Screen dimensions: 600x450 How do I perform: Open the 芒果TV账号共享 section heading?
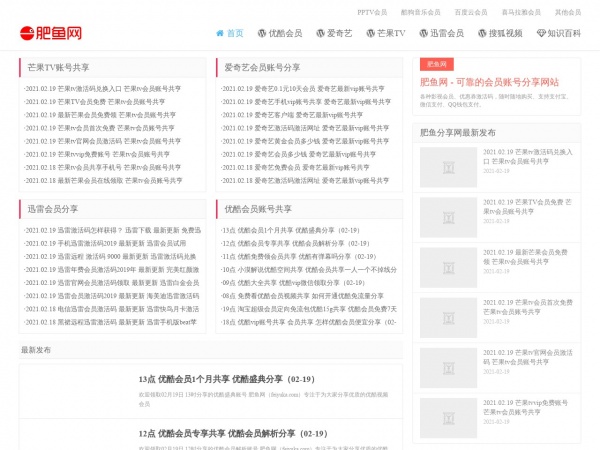58,68
